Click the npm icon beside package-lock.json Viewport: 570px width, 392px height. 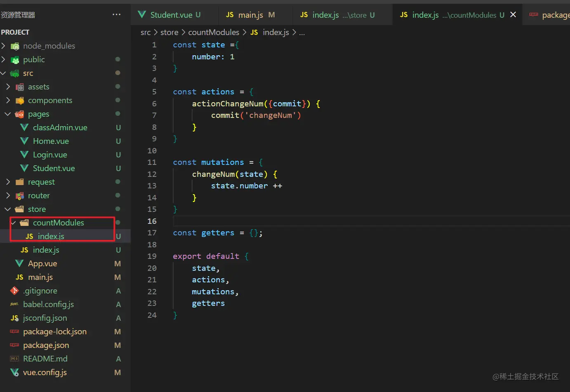[x=14, y=331]
